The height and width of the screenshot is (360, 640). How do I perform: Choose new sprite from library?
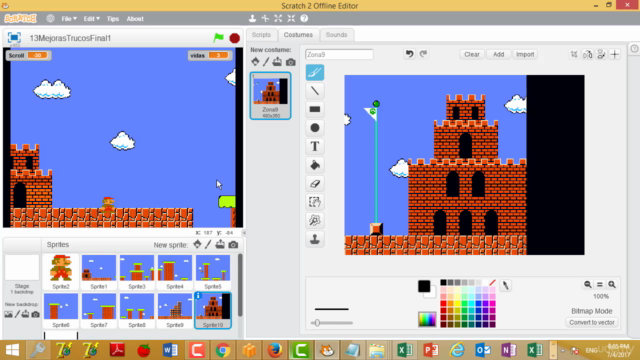tap(197, 244)
